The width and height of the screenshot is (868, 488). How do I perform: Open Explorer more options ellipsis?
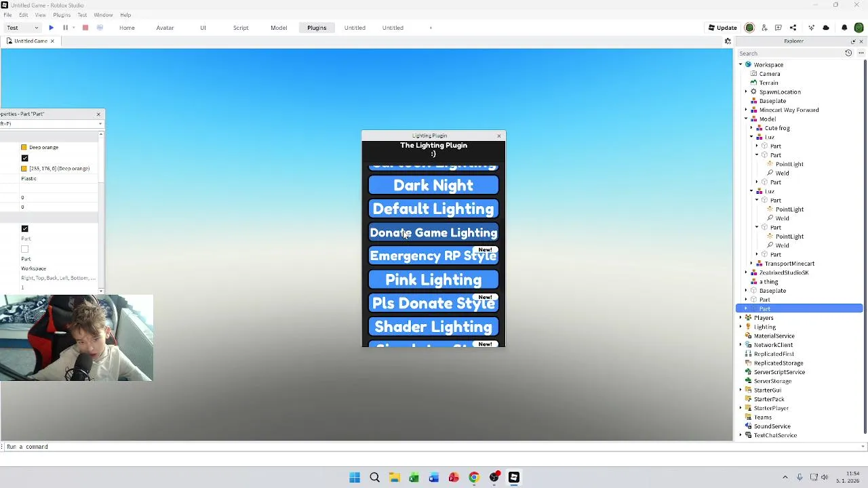[861, 53]
